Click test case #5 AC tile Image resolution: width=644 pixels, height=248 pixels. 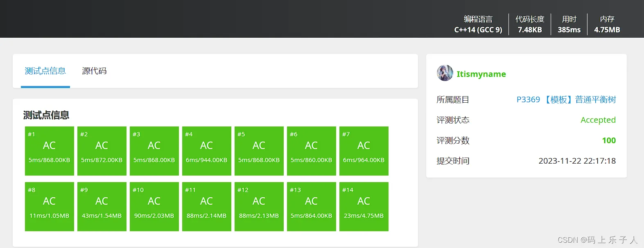click(259, 151)
